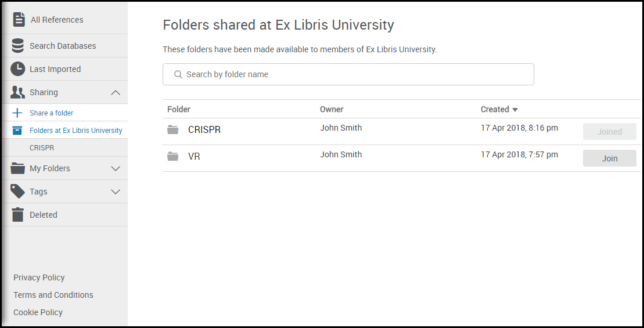Select CRISPR shared folder in sidebar
The height and width of the screenshot is (328, 644).
click(x=42, y=148)
